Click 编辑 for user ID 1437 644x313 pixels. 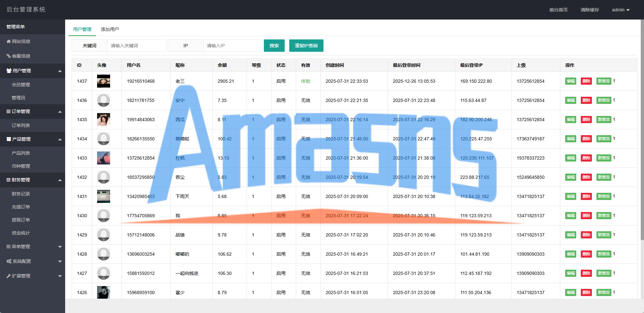[x=571, y=81]
